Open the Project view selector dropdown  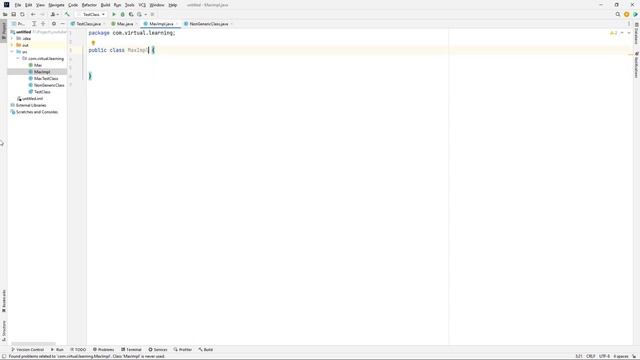[18, 24]
